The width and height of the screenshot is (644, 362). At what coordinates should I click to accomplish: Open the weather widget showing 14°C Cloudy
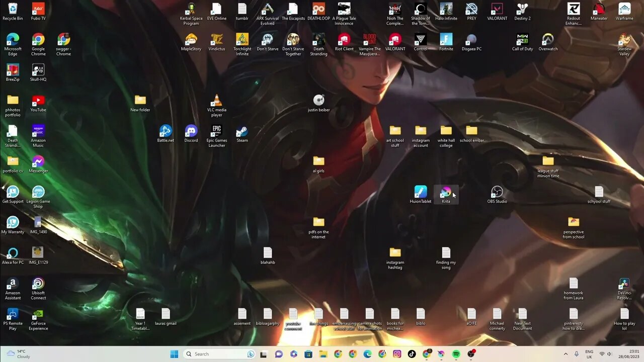click(x=19, y=354)
